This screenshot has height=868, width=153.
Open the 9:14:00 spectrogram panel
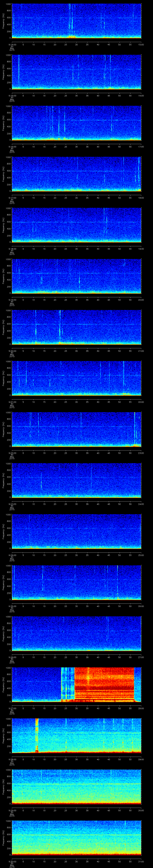pos(77,21)
